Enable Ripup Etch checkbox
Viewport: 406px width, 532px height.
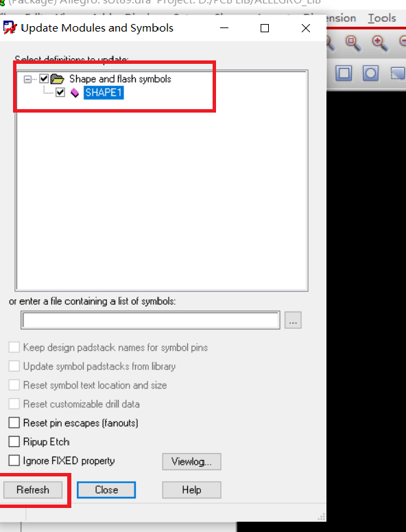pyautogui.click(x=14, y=441)
